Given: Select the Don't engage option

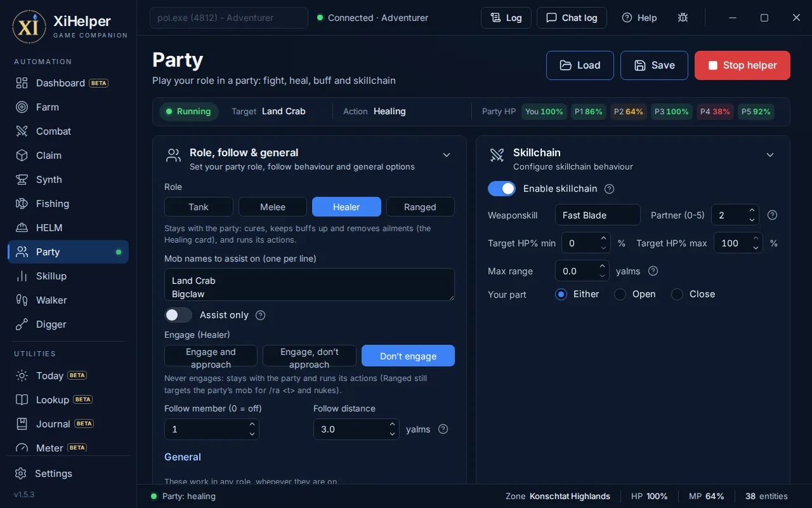Looking at the screenshot, I should [x=408, y=356].
